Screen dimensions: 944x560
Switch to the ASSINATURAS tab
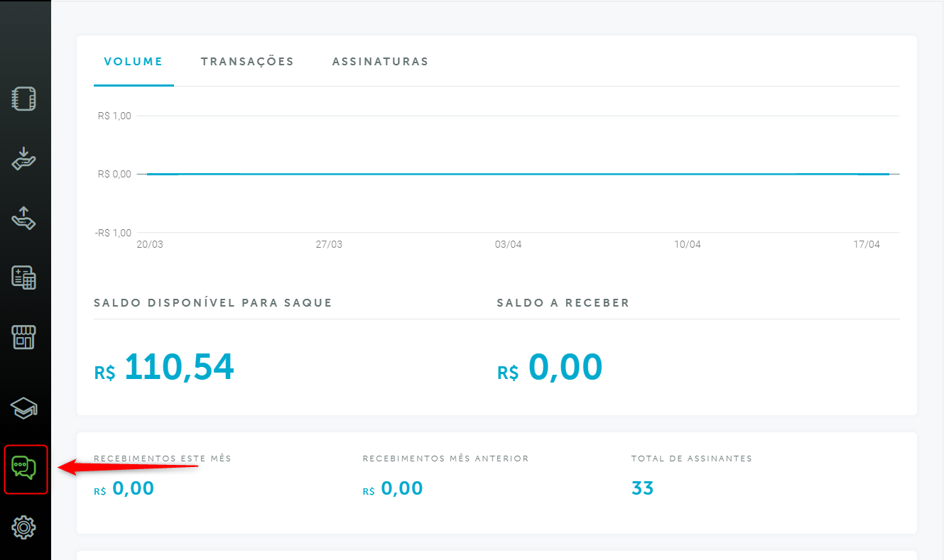(x=380, y=62)
